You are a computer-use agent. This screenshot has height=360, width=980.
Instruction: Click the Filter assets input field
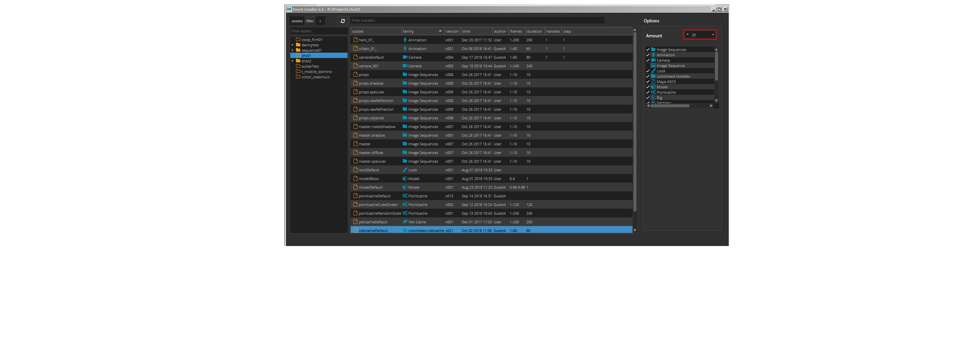coord(319,31)
